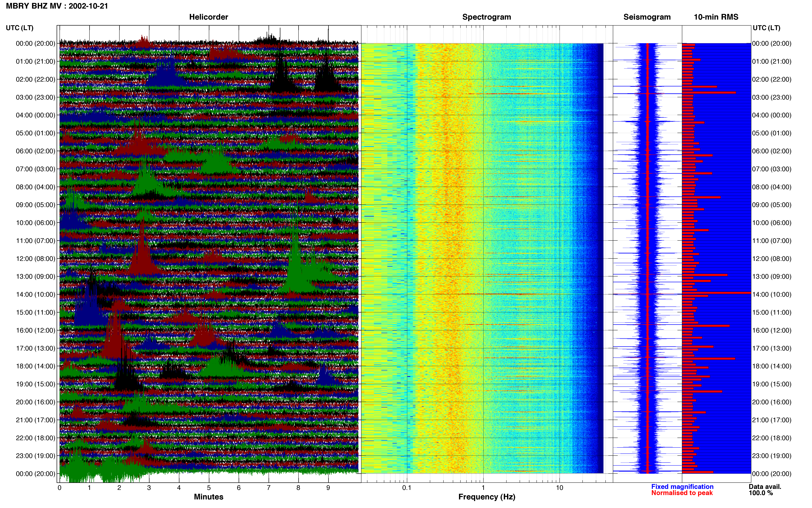This screenshot has height=508, width=812.
Task: Click '10:00 (06:00)' on the helicorder time axis
Action: (x=36, y=223)
